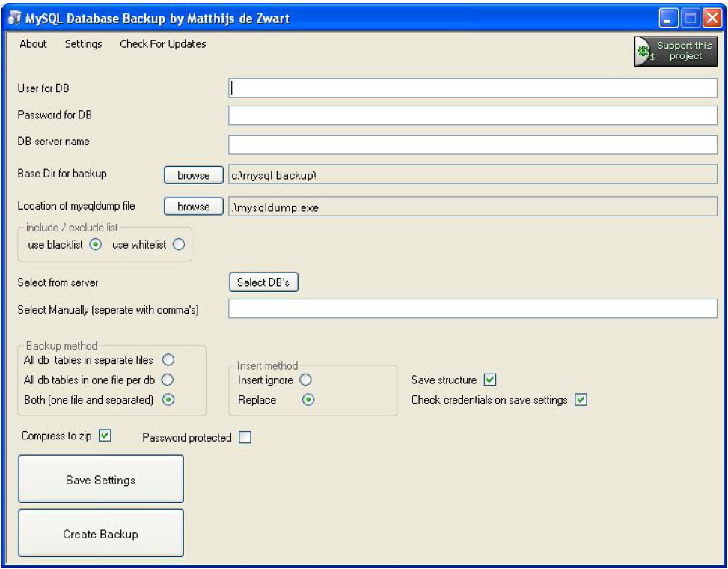Toggle the Compress to zip checkbox

tap(105, 436)
